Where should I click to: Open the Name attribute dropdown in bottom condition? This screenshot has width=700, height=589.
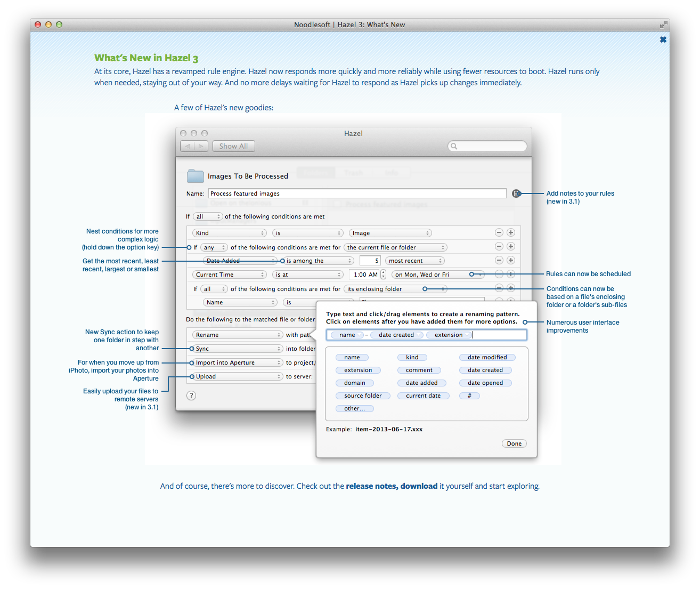pos(240,302)
